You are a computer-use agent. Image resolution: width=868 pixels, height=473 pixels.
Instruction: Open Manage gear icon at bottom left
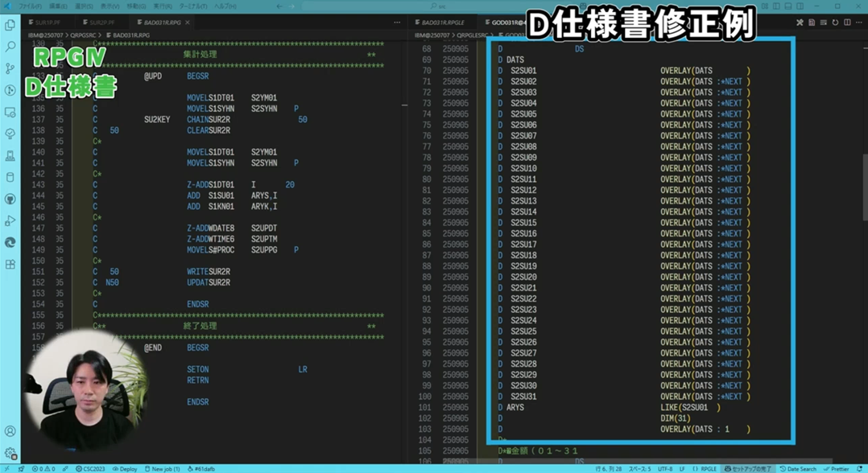(x=10, y=453)
